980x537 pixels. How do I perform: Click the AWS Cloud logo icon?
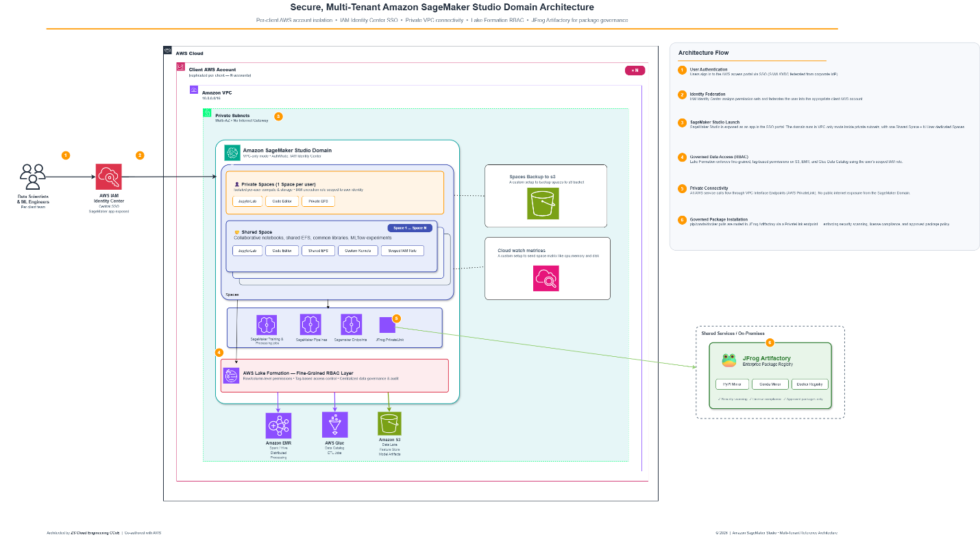tap(168, 50)
